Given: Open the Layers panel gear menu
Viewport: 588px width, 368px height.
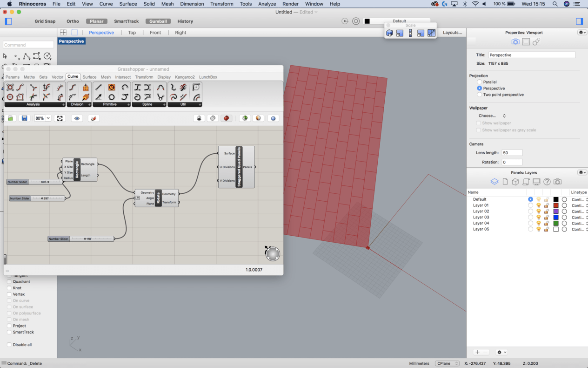Looking at the screenshot, I should 582,172.
